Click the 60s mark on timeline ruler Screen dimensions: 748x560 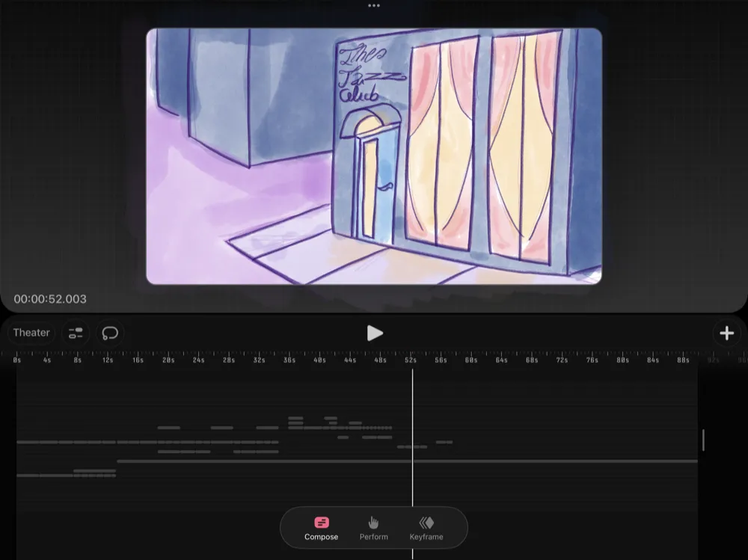point(471,360)
